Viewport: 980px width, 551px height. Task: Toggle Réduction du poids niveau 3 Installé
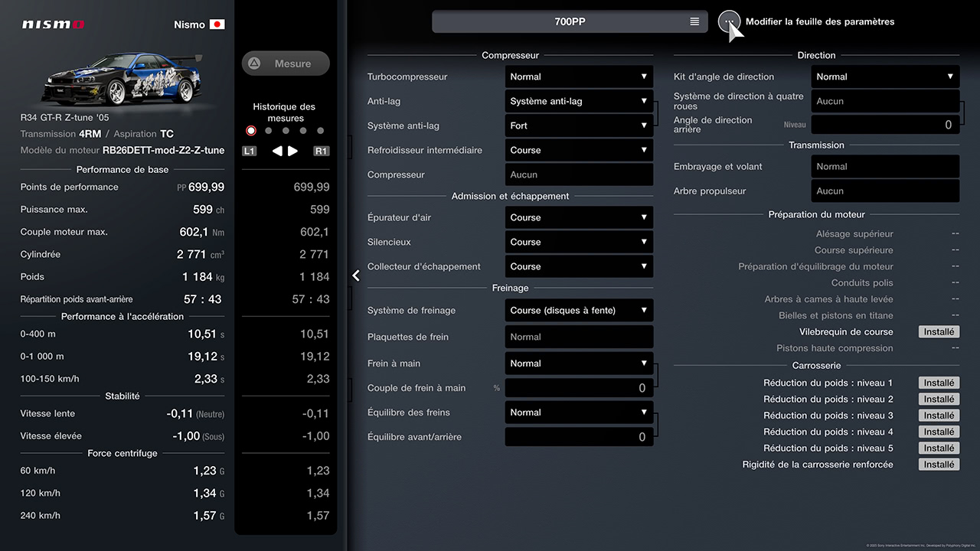939,416
